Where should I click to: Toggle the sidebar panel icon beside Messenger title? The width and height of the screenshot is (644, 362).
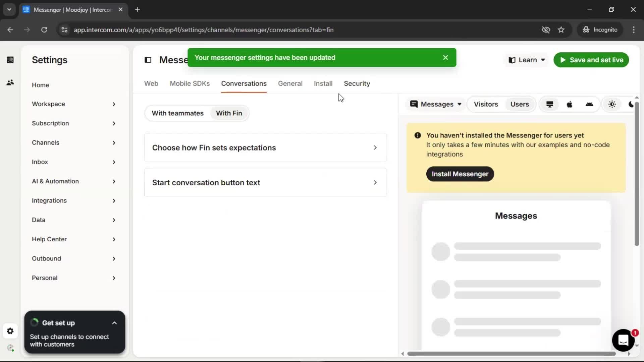tap(148, 60)
